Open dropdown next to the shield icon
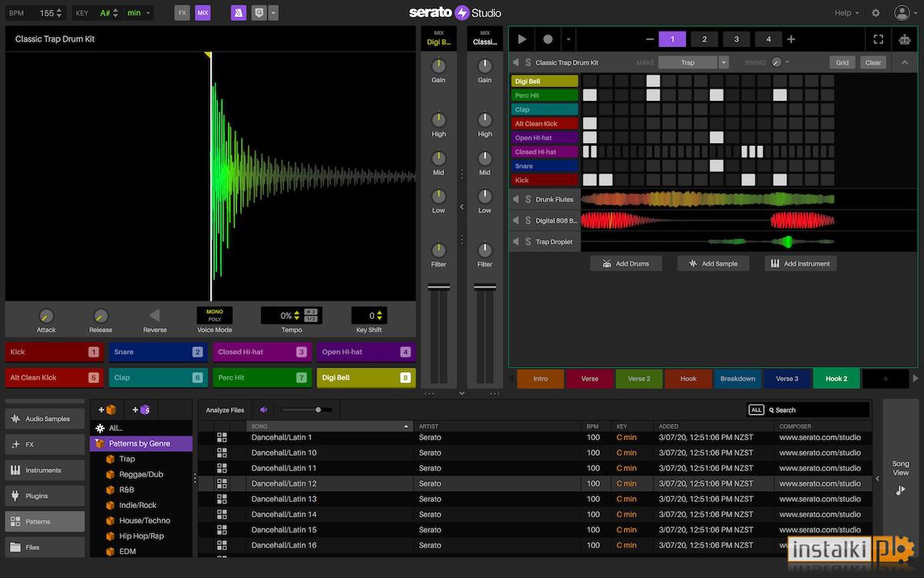 pos(273,13)
